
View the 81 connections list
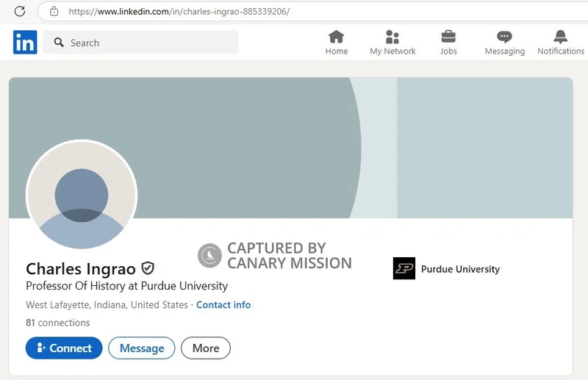click(x=58, y=323)
